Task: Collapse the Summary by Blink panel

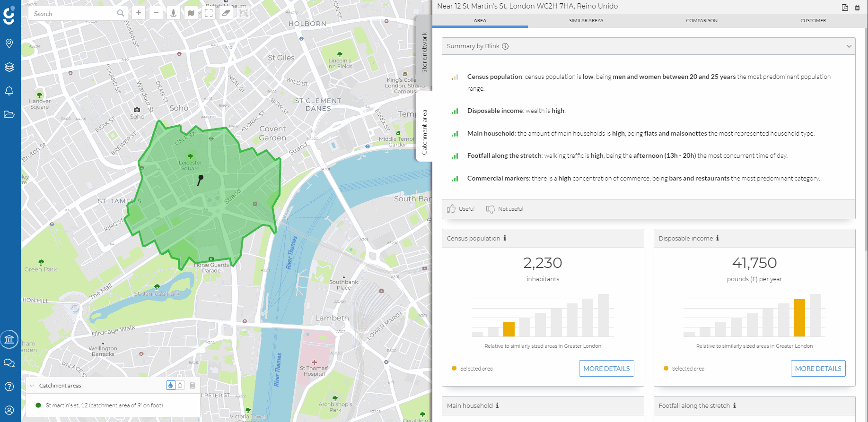Action: pyautogui.click(x=849, y=46)
